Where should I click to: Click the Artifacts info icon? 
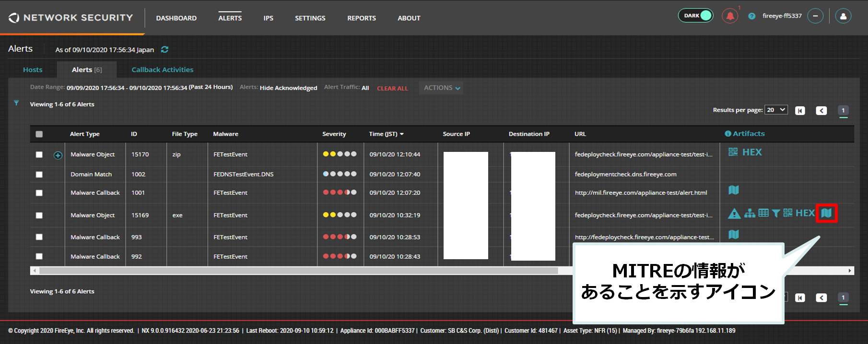(x=728, y=134)
